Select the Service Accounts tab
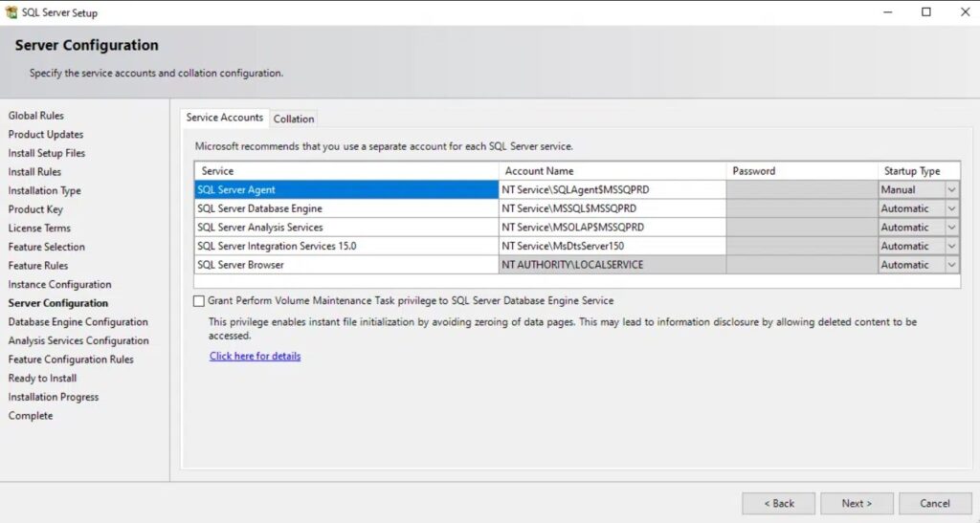The width and height of the screenshot is (980, 523). 224,118
